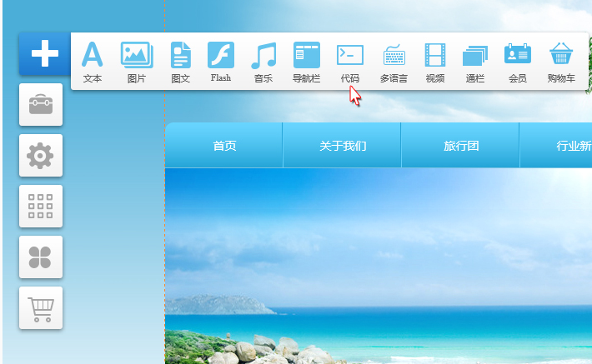Viewport: 592px width, 364px height.
Task: Insert a 代码 code module
Action: 350,61
